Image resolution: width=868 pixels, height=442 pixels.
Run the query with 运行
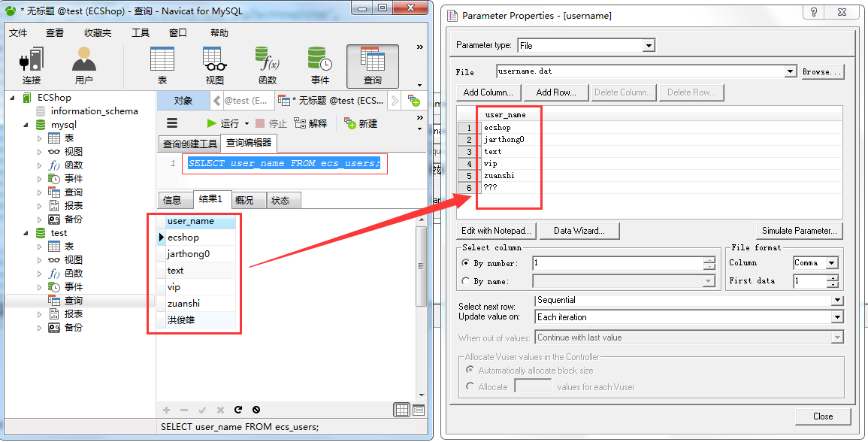[x=223, y=123]
